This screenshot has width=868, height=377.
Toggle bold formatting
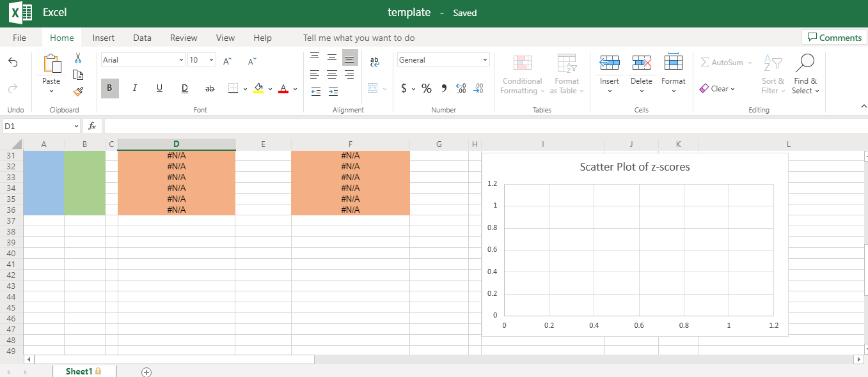[x=109, y=88]
